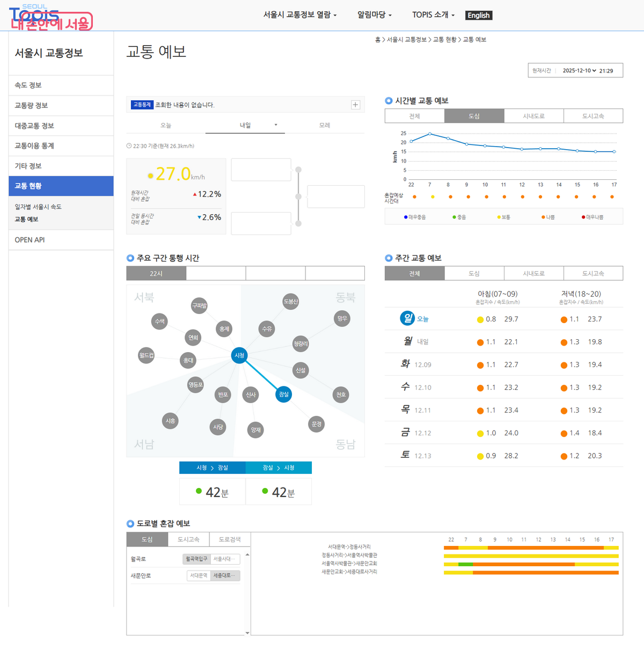Open the 22시 time selector
Viewport: 644px width, 657px height.
(x=156, y=273)
